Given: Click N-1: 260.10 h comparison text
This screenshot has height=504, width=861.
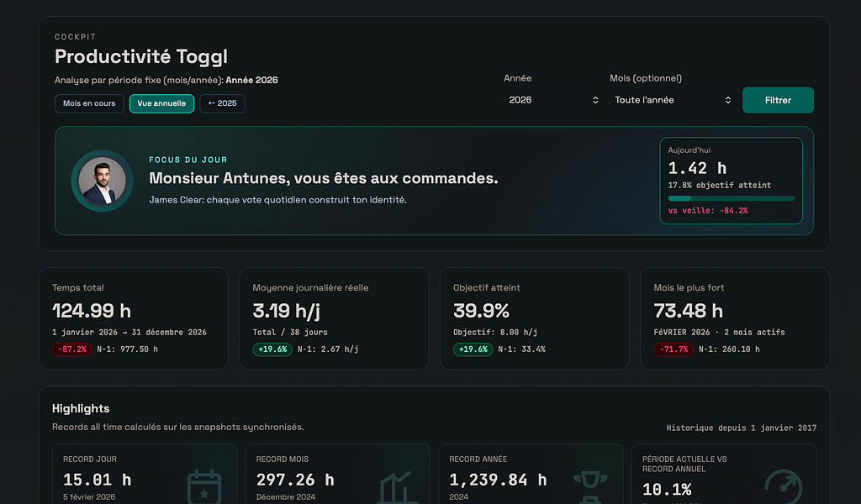Looking at the screenshot, I should coord(729,349).
